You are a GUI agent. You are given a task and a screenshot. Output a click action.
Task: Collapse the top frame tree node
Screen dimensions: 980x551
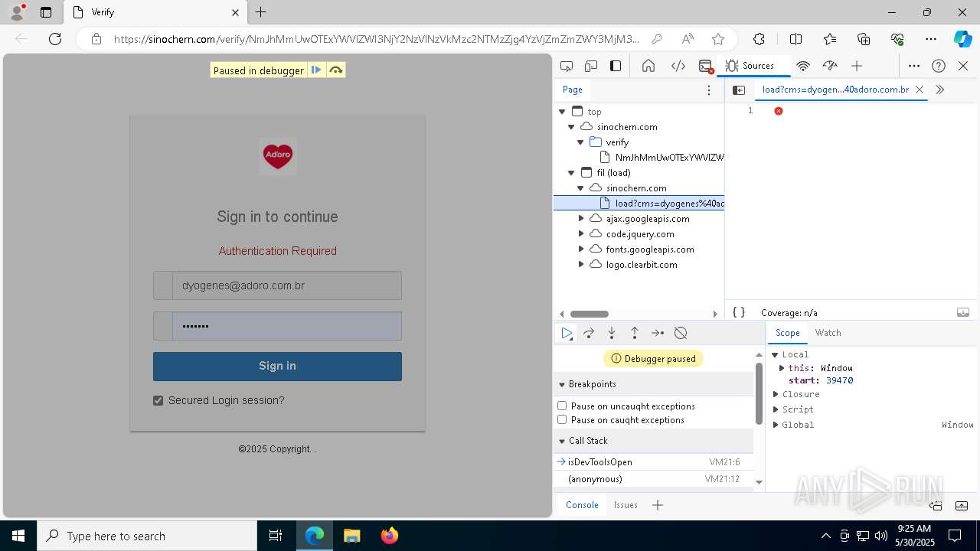(x=563, y=112)
